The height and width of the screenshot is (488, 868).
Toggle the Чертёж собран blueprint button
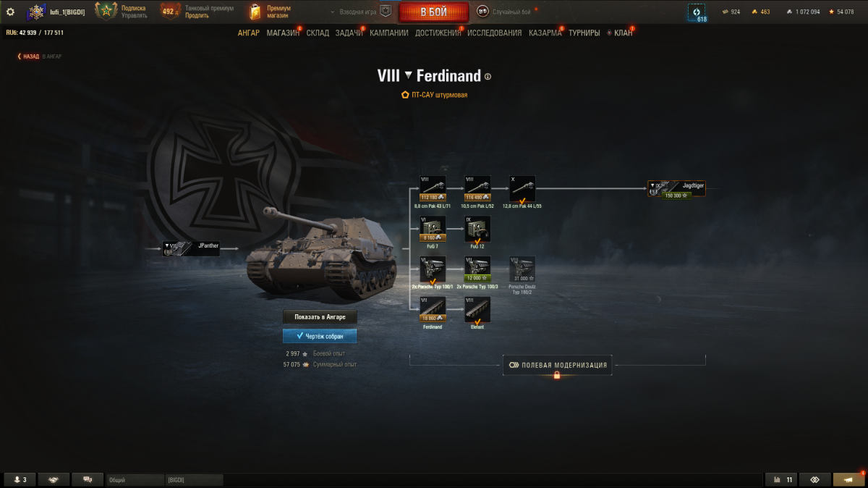[x=320, y=336]
